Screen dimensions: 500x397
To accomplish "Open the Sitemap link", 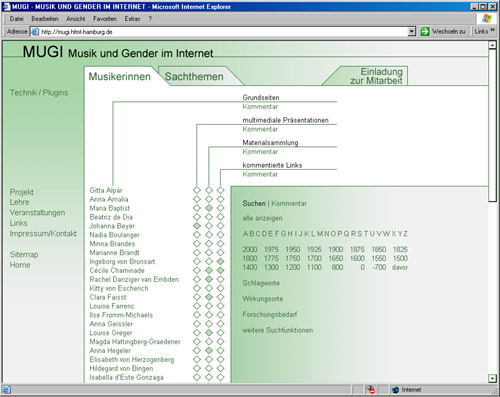I will [x=24, y=255].
